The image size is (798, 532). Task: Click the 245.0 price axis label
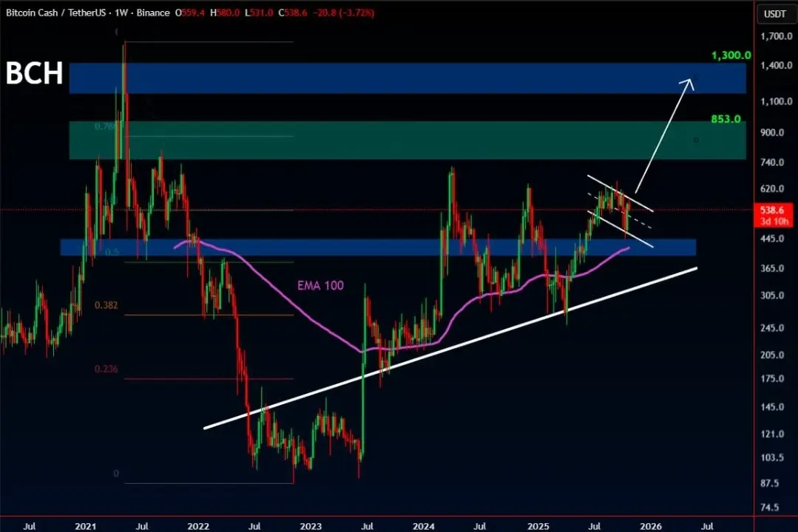pos(772,328)
